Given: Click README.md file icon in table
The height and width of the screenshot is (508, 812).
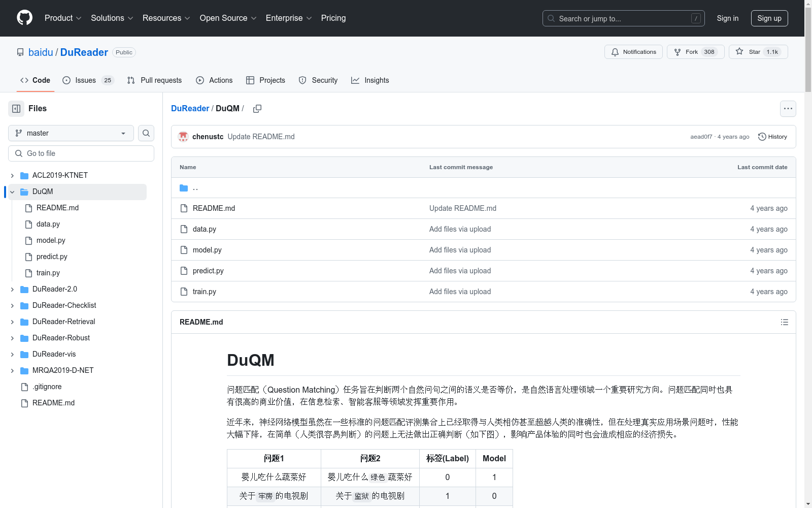Looking at the screenshot, I should coord(184,208).
